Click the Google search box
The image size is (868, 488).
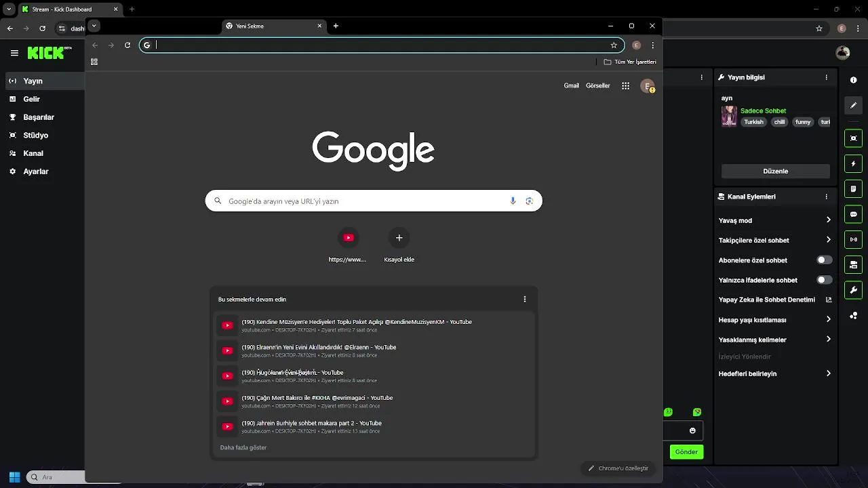374,201
